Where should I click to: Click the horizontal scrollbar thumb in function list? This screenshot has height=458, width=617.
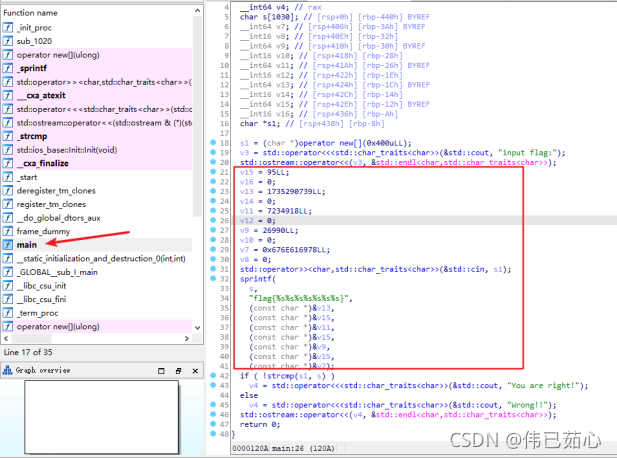tap(31, 338)
